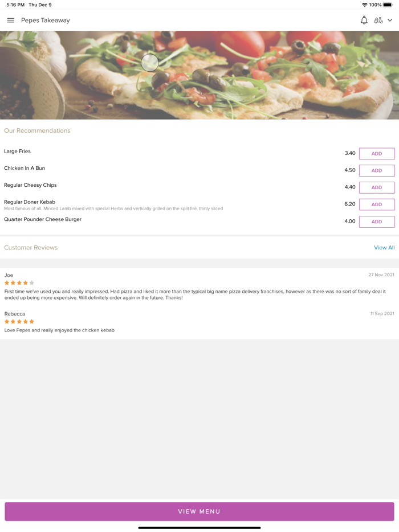Add Chicken In A Bun

376,170
